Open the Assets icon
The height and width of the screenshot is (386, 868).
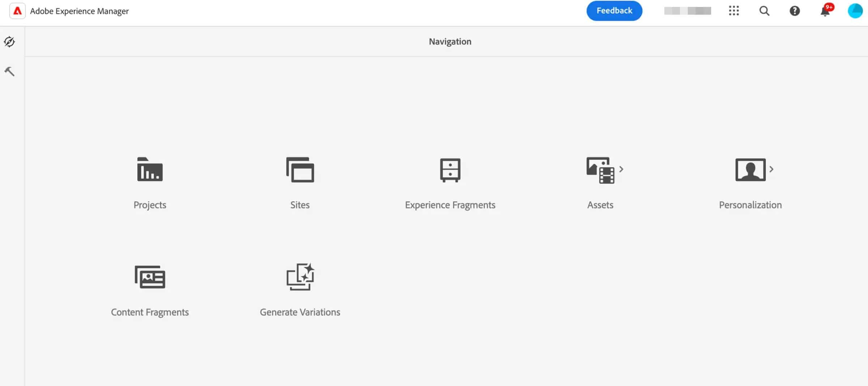coord(600,170)
